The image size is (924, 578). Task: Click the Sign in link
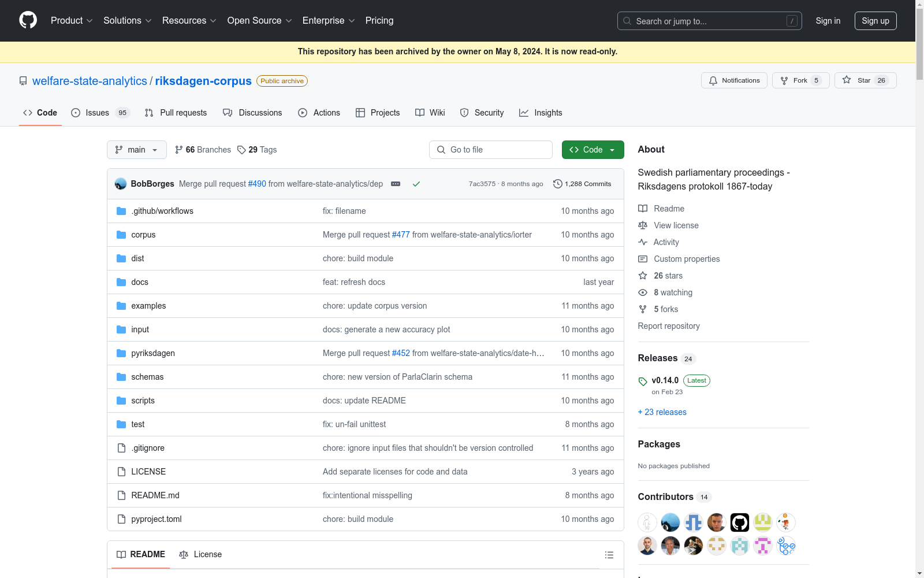point(828,21)
